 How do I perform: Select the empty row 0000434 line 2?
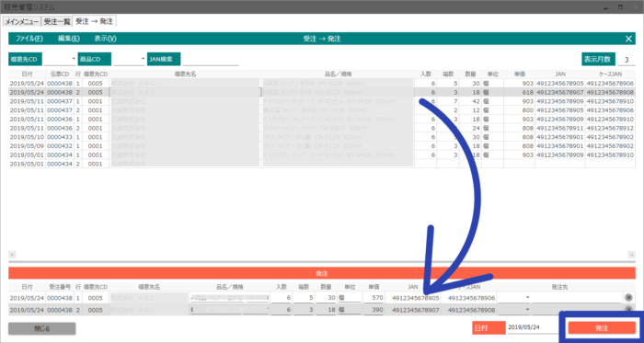tap(322, 164)
